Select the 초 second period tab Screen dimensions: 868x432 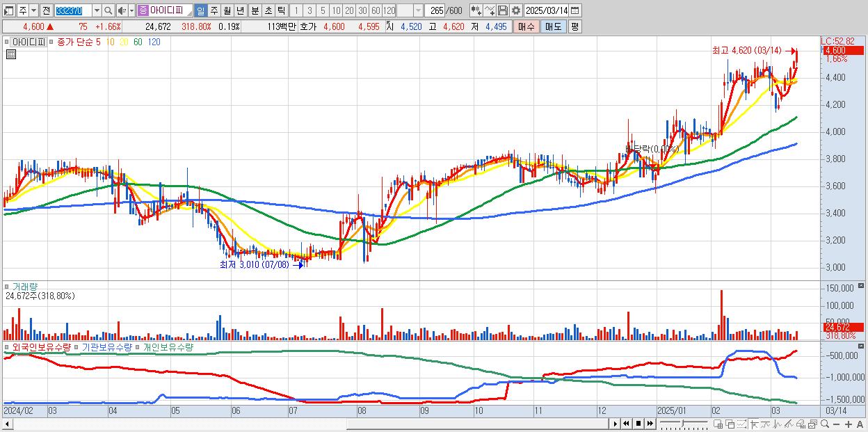click(268, 10)
